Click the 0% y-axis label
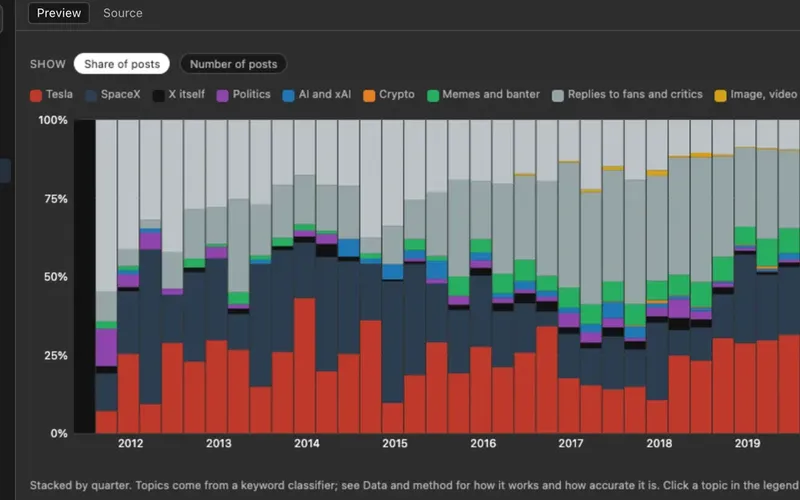800x500 pixels. tap(59, 434)
